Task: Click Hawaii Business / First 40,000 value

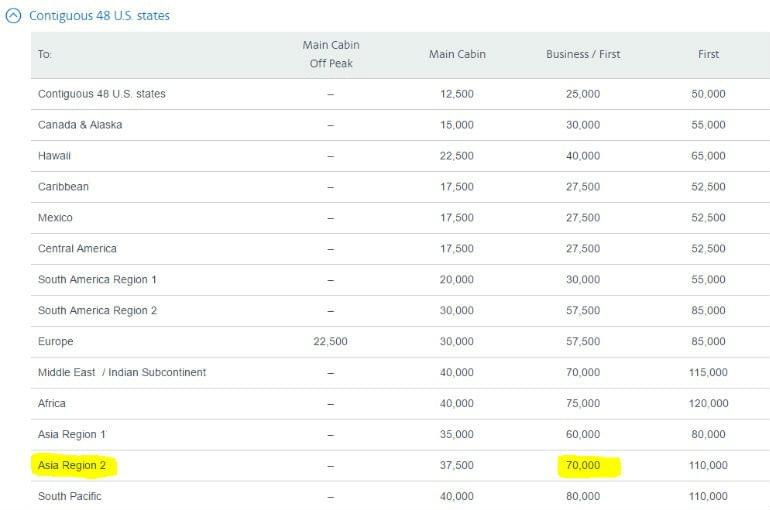Action: (x=583, y=156)
